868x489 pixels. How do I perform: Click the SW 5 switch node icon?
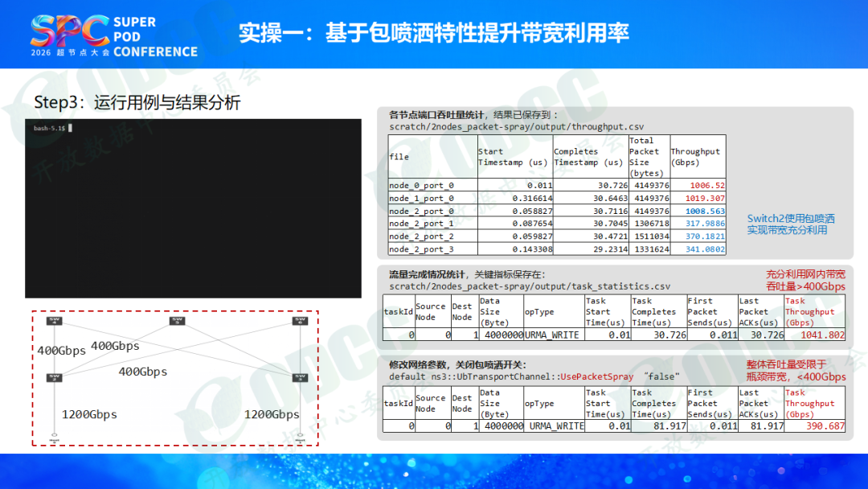(177, 322)
